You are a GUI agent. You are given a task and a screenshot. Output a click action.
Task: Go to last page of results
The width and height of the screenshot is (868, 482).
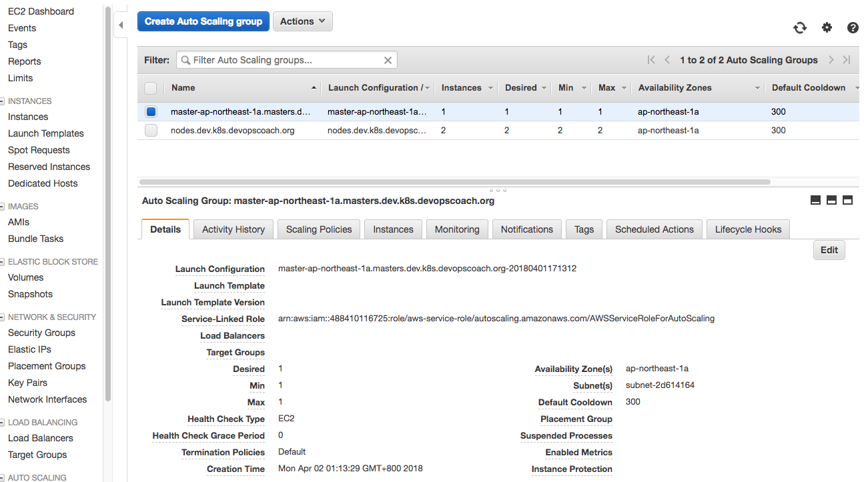[847, 60]
